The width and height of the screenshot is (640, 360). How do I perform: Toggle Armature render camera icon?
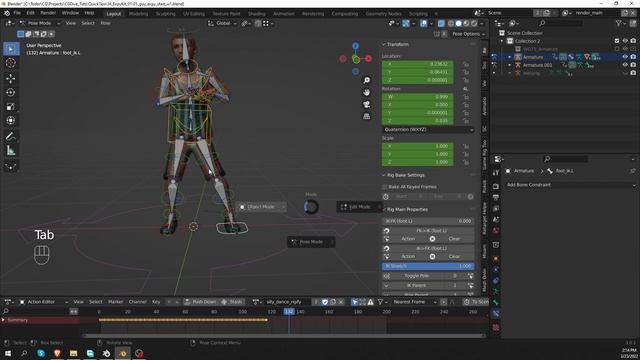pos(633,57)
